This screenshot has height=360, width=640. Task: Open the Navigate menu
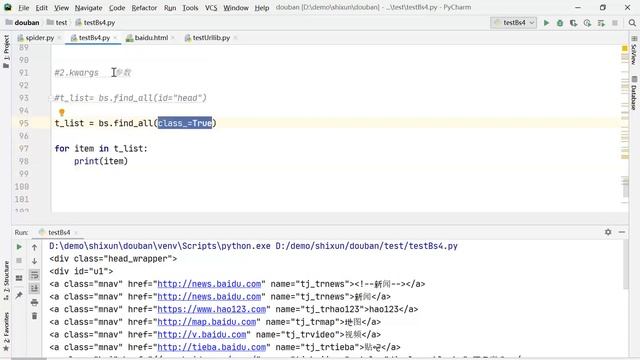point(88,8)
